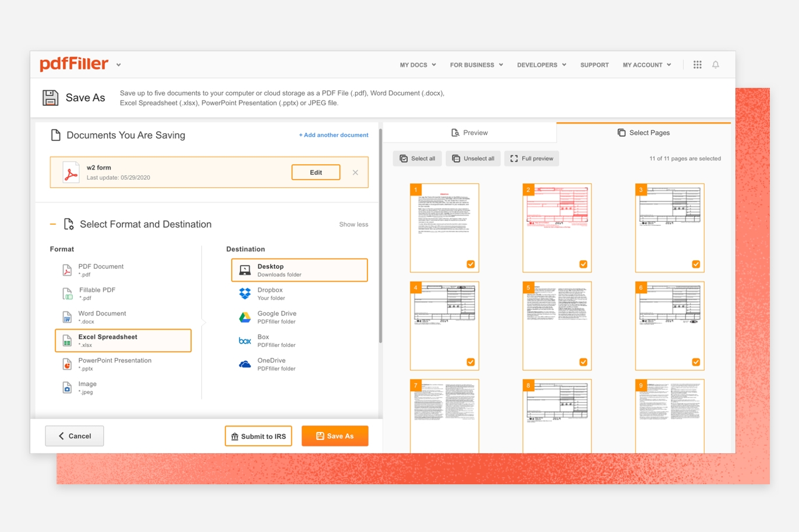Open the SUPPORT menu item
This screenshot has height=532, width=799.
coord(595,65)
